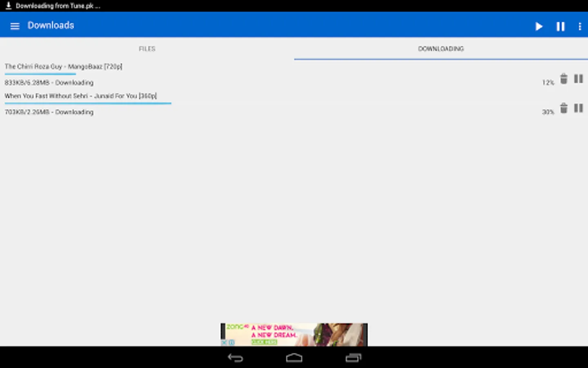Select When You Fast Without Sehri title

[x=81, y=96]
